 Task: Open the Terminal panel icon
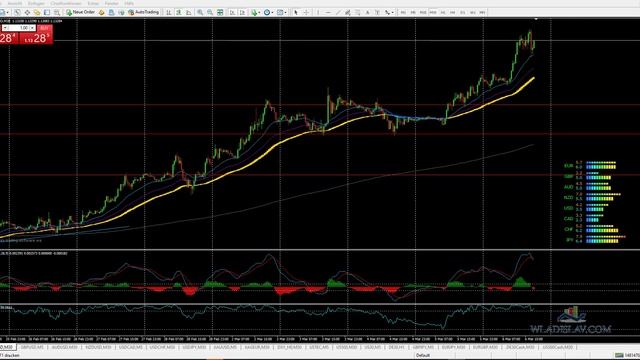47,12
